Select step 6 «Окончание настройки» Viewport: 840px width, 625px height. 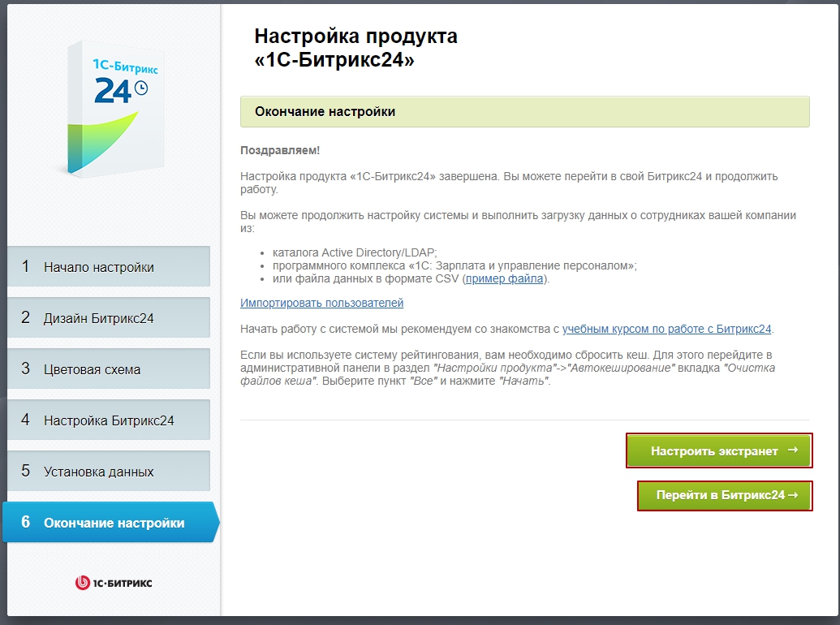pyautogui.click(x=111, y=522)
